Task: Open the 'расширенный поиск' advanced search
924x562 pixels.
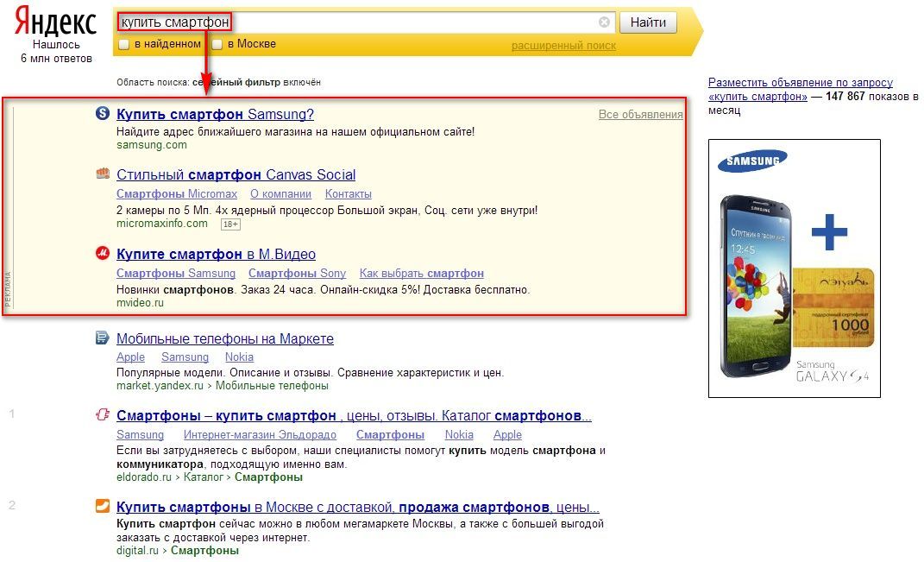Action: tap(563, 46)
